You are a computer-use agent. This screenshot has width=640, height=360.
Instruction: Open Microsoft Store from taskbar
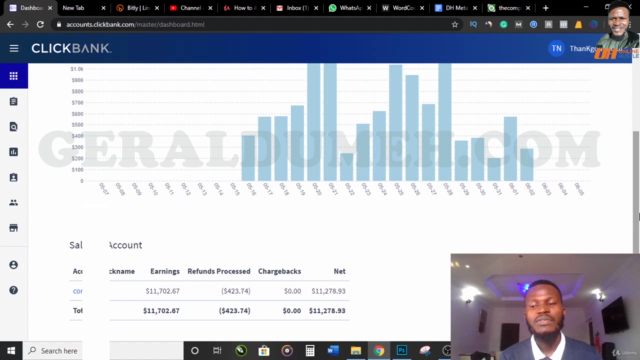tap(264, 351)
